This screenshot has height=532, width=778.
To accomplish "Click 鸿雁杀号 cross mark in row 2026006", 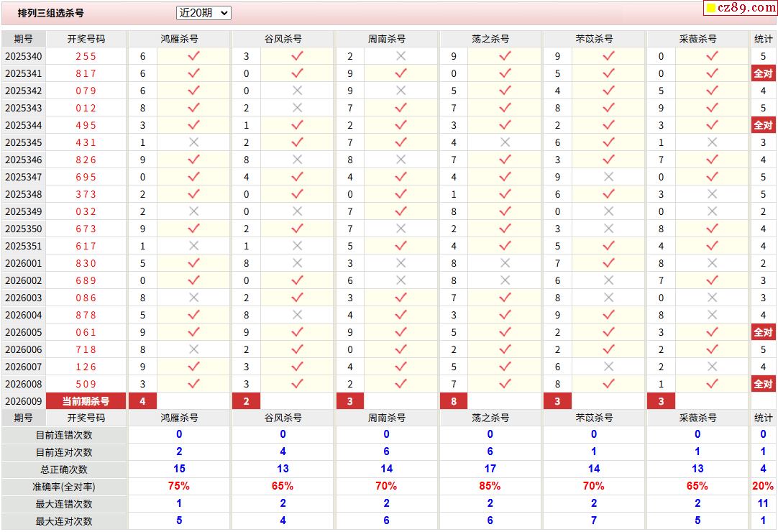I will pos(193,349).
